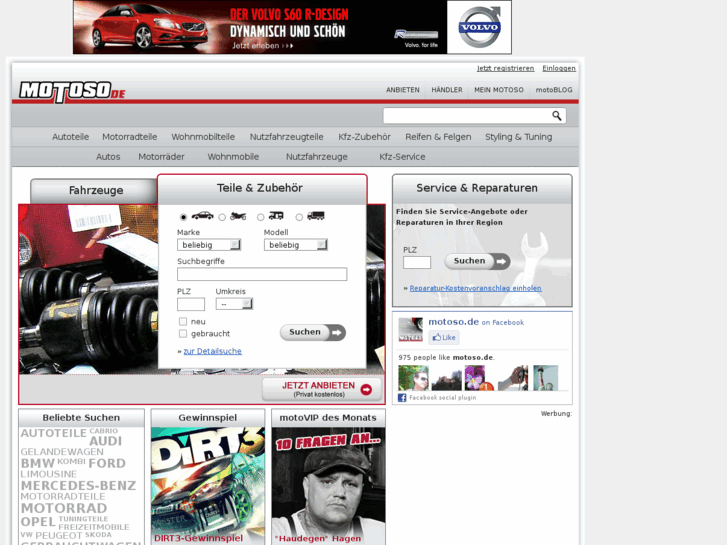Screen dimensions: 727x545
Task: Open the HÄNDLER menu item
Action: coord(447,90)
